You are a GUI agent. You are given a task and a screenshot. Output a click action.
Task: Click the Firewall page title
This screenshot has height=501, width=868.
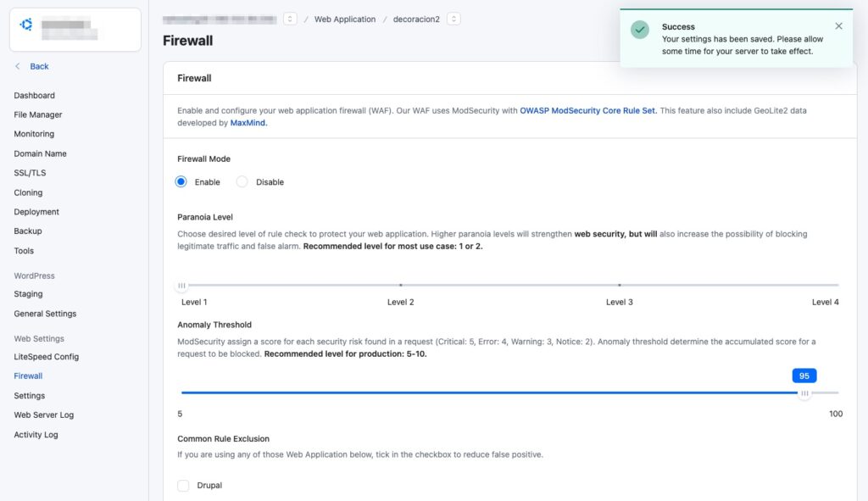pos(187,41)
